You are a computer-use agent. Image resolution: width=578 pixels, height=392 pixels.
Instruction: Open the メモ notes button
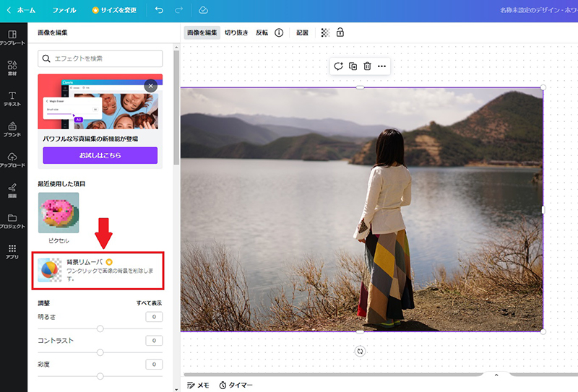(x=198, y=385)
